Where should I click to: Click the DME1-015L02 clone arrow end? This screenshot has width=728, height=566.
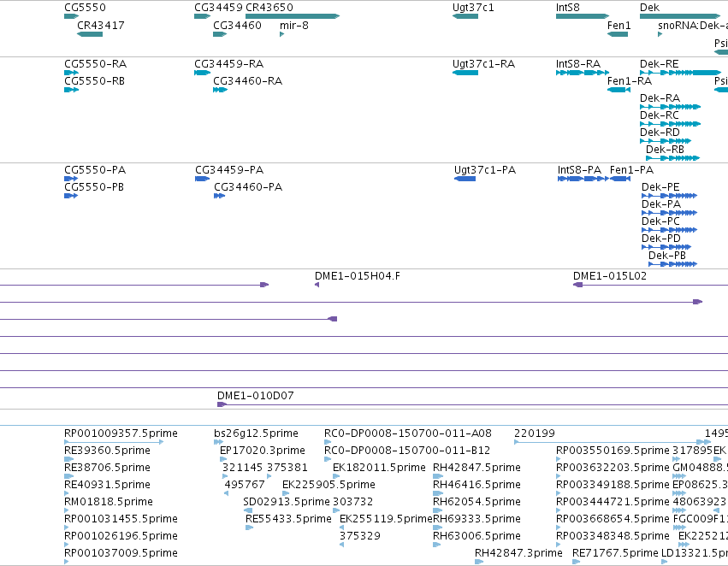point(578,285)
